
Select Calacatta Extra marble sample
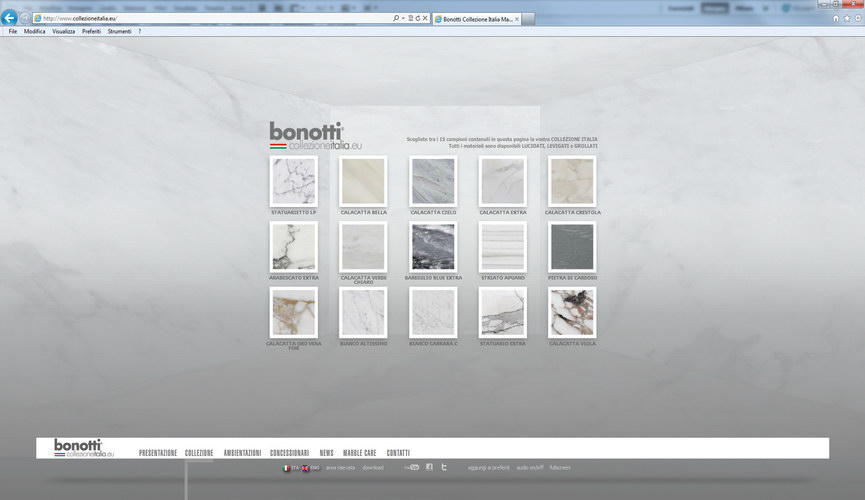503,182
